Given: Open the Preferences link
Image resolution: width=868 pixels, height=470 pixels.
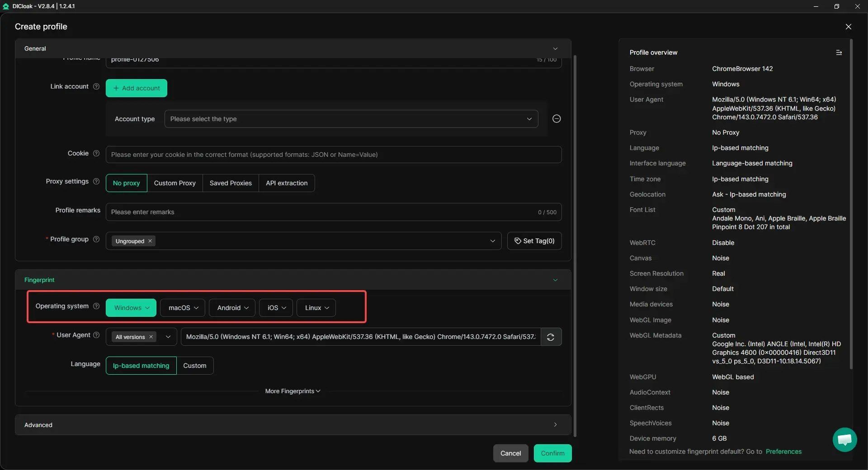Looking at the screenshot, I should [783, 452].
